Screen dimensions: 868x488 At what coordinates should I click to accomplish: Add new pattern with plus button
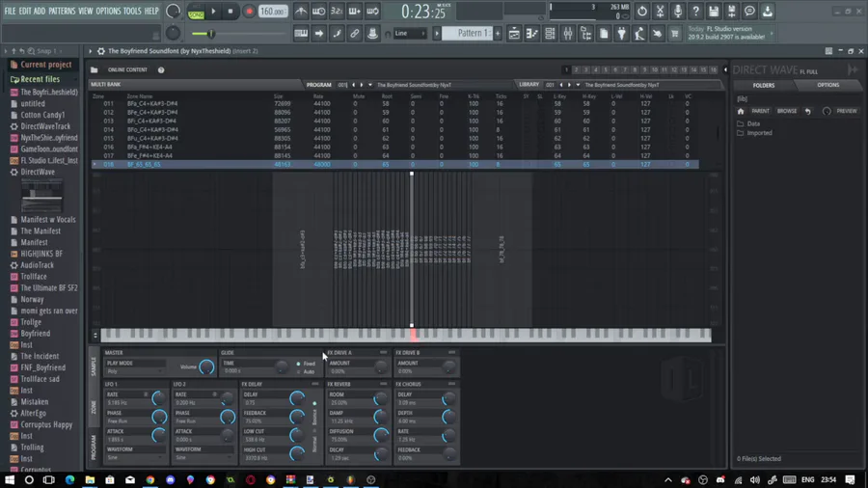[x=498, y=34]
